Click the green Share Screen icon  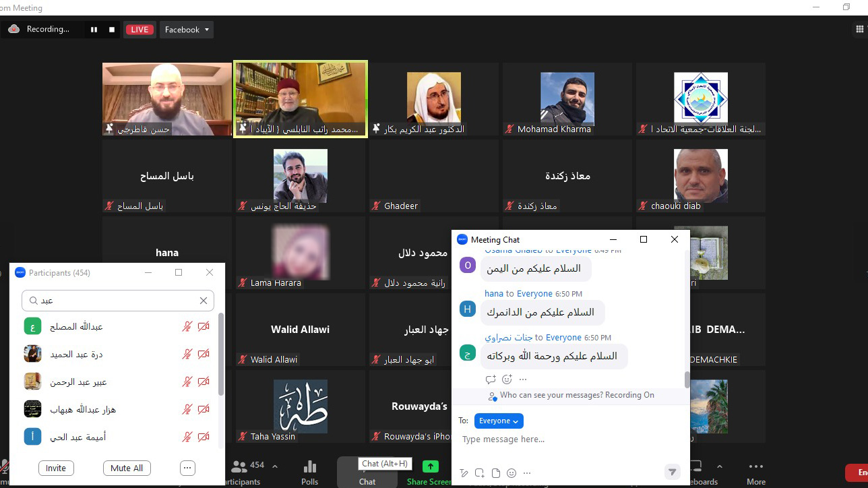(x=430, y=466)
